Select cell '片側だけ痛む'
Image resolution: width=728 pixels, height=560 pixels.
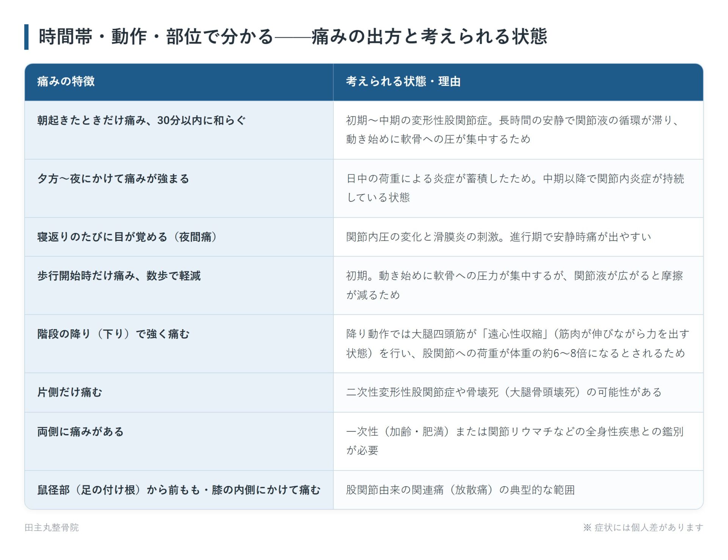pos(179,392)
